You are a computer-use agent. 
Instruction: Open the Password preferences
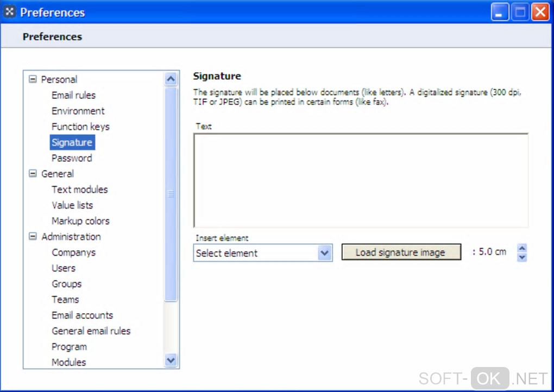72,158
